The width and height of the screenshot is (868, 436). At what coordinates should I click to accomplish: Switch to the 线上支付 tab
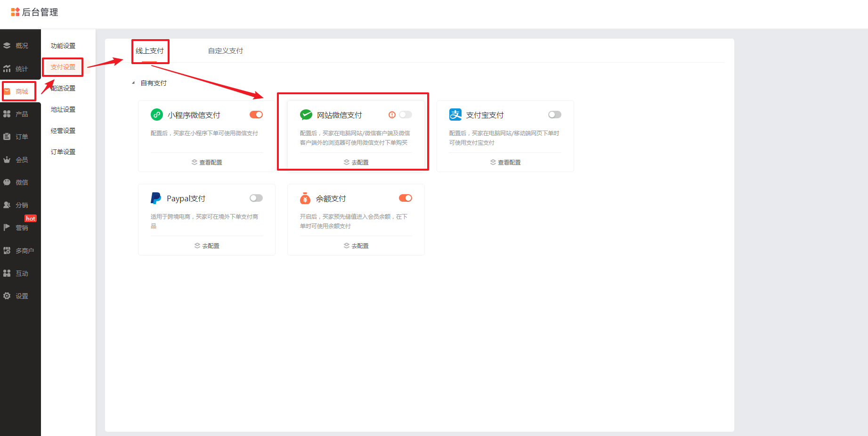150,51
